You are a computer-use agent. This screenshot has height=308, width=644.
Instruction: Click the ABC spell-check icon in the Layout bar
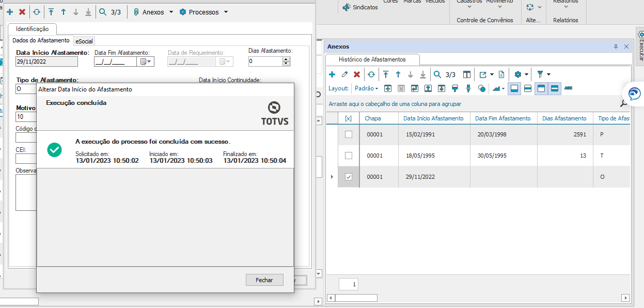tap(569, 88)
